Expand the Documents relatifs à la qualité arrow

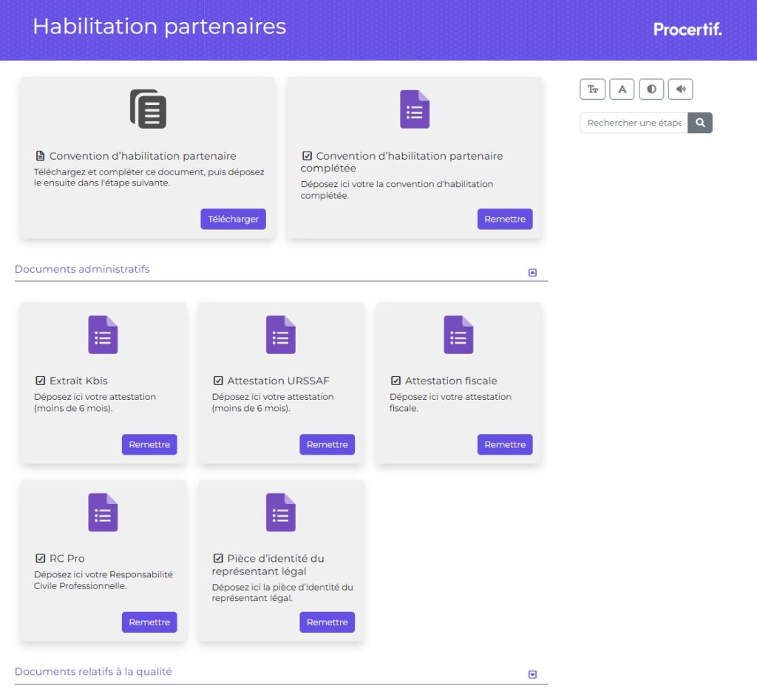click(532, 674)
